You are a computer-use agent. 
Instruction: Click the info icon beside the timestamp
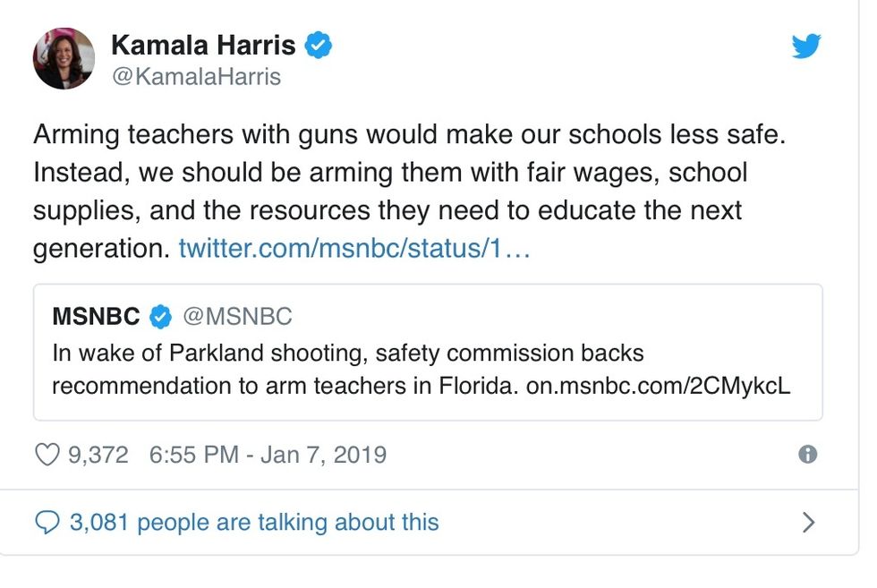807,455
